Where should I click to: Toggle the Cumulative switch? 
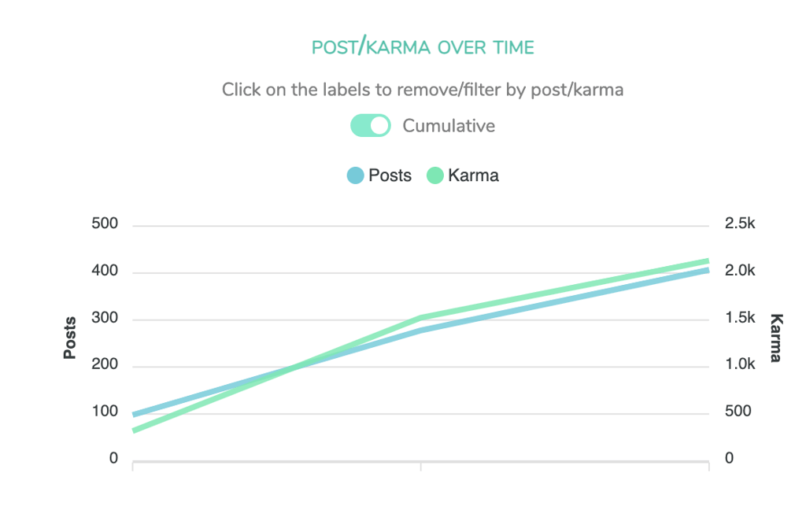pyautogui.click(x=371, y=125)
